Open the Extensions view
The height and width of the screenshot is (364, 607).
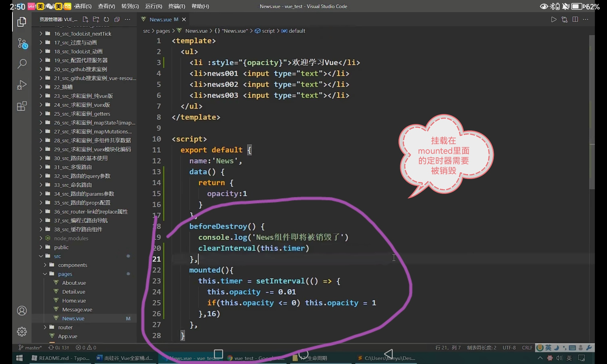(x=22, y=106)
